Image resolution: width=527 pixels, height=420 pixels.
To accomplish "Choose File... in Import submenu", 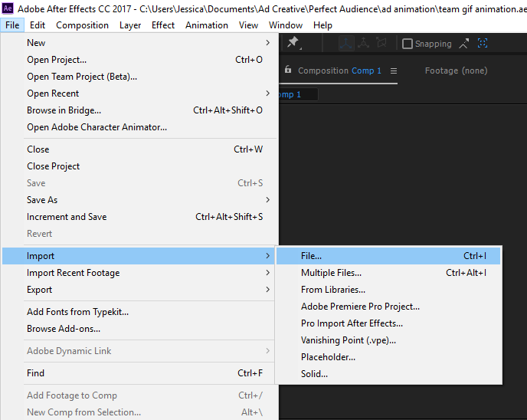I will [x=388, y=255].
